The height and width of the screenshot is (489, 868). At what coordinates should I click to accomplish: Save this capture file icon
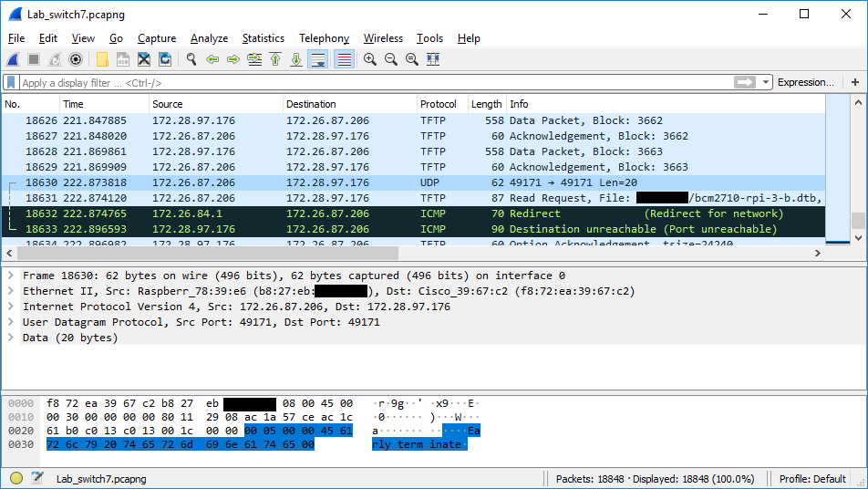[x=123, y=59]
